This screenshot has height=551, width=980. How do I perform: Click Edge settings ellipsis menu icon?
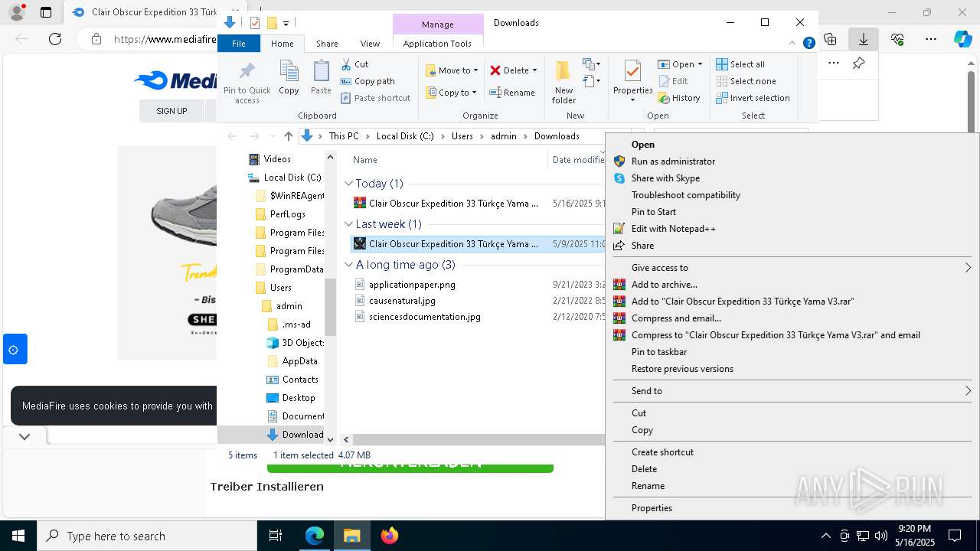pyautogui.click(x=931, y=39)
